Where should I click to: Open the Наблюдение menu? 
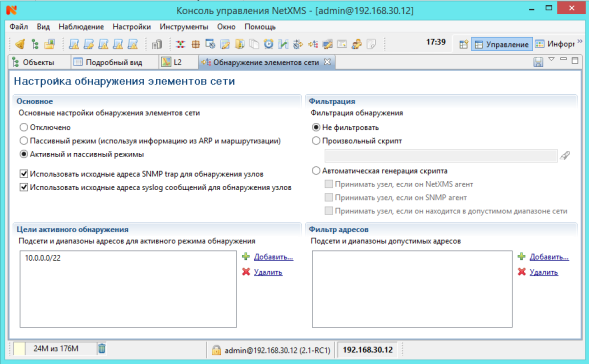point(81,27)
